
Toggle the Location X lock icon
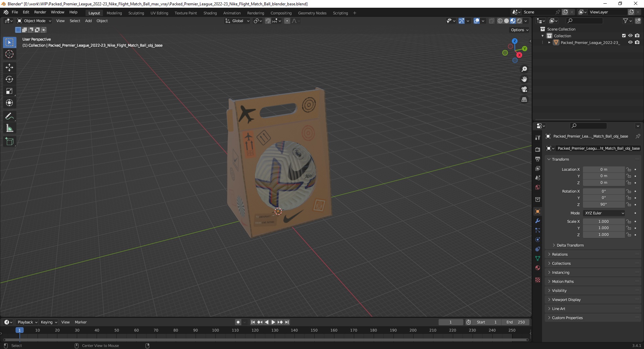point(629,169)
